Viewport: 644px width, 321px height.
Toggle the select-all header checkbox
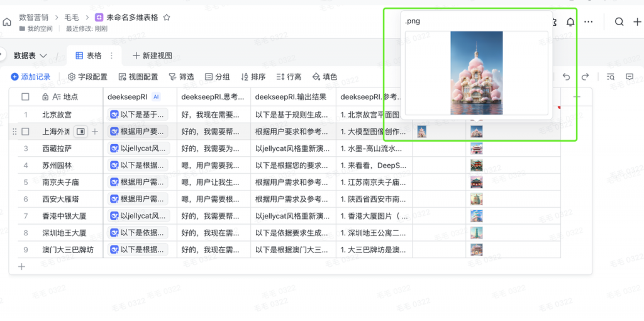(x=25, y=97)
